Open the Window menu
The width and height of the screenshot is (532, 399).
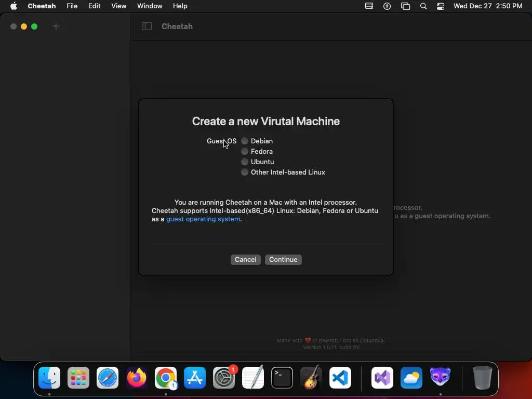150,6
